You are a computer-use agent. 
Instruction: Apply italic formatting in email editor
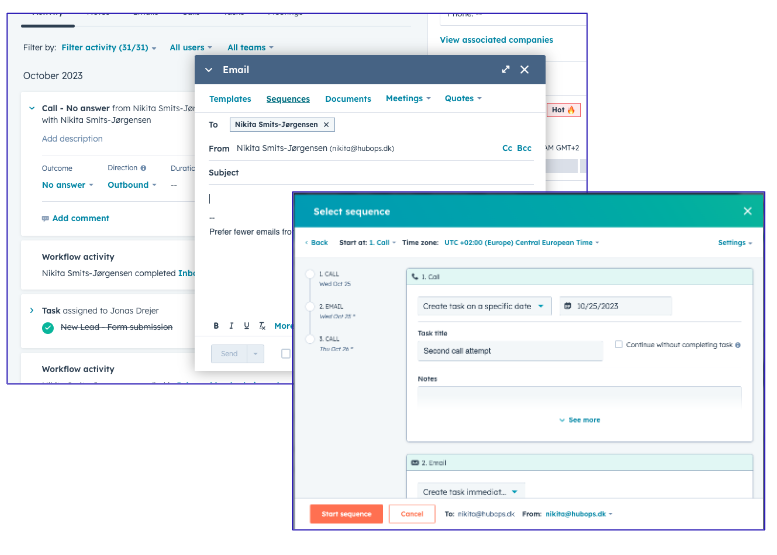coord(231,326)
